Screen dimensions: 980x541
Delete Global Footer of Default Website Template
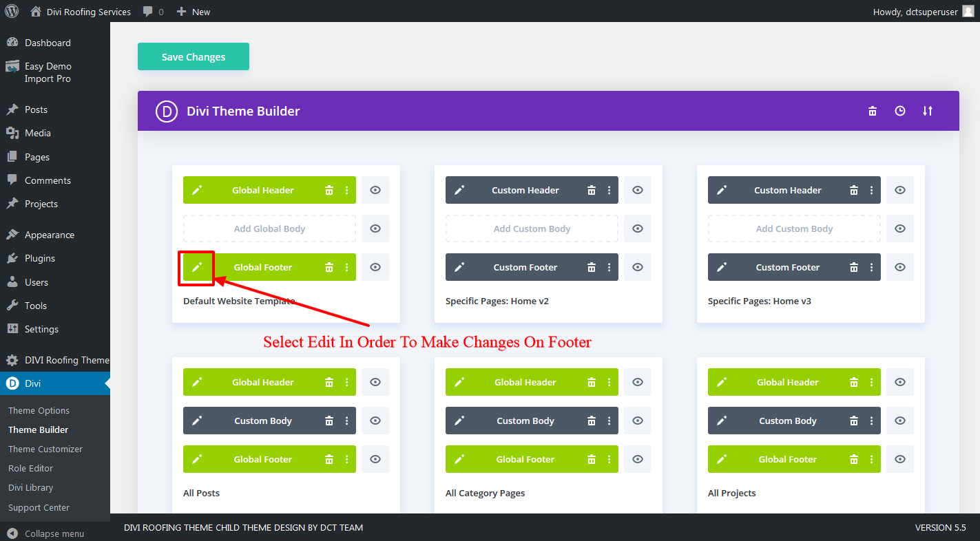pos(329,267)
